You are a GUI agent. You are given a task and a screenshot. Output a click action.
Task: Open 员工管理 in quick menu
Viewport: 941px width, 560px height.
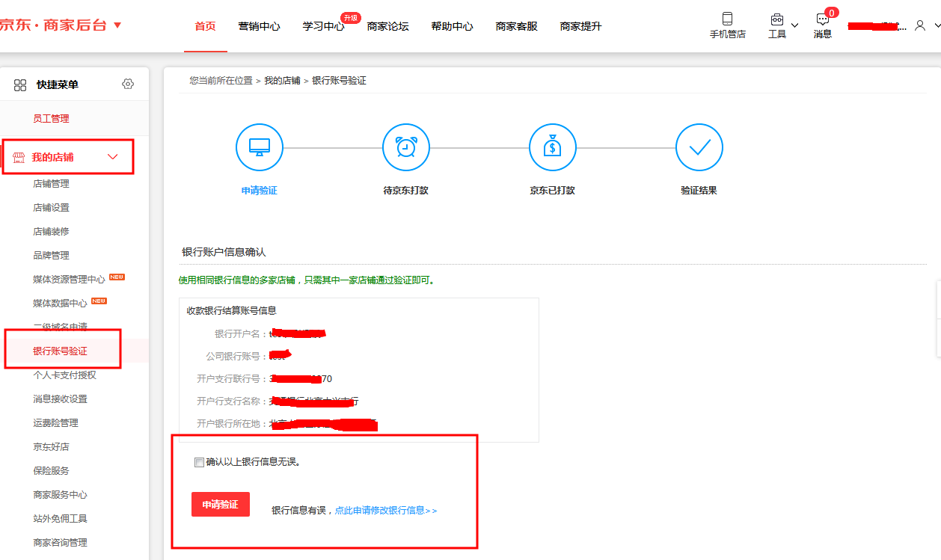coord(51,119)
